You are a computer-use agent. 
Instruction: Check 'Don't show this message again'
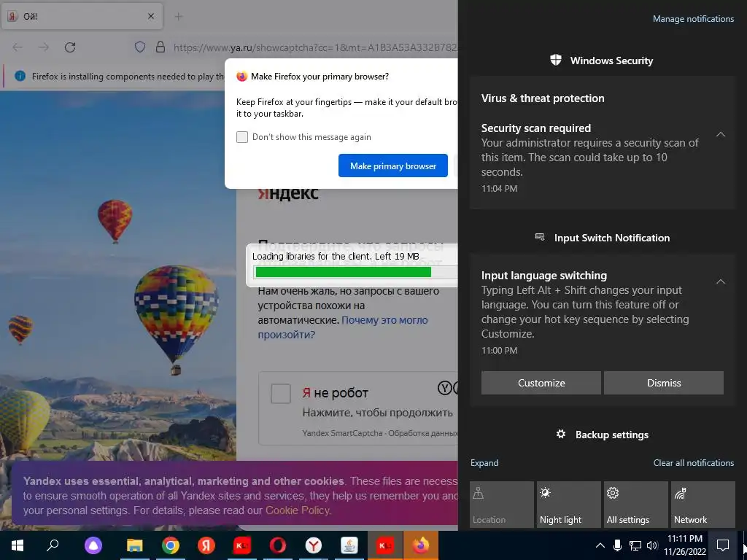point(242,137)
